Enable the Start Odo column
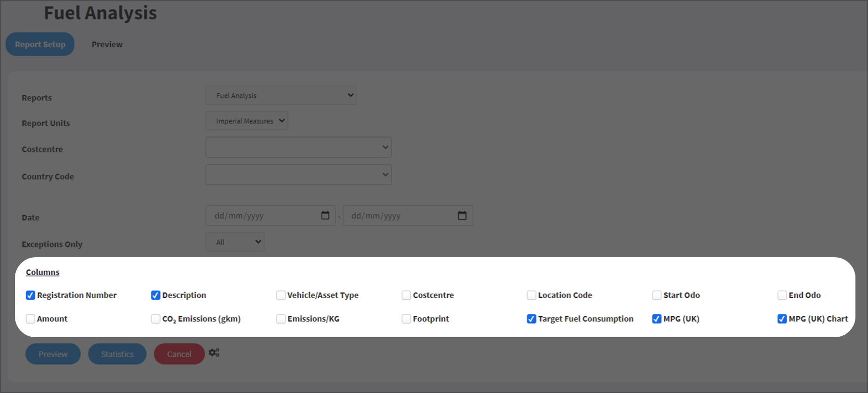This screenshot has height=393, width=868. coord(657,295)
